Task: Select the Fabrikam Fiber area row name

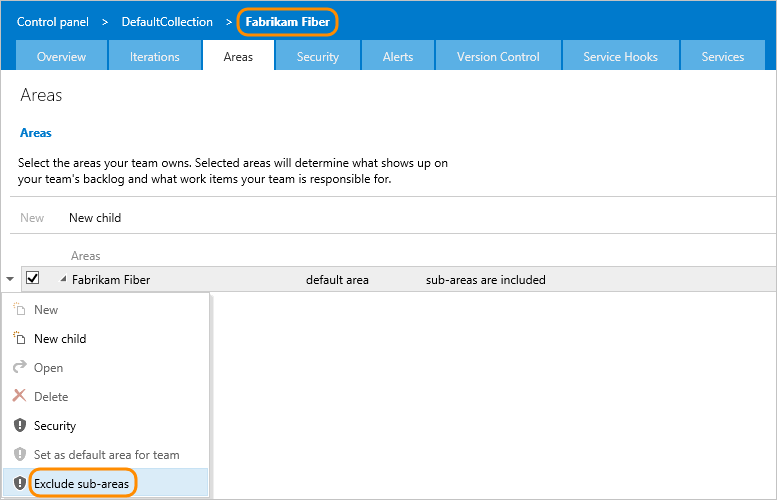Action: (x=111, y=279)
